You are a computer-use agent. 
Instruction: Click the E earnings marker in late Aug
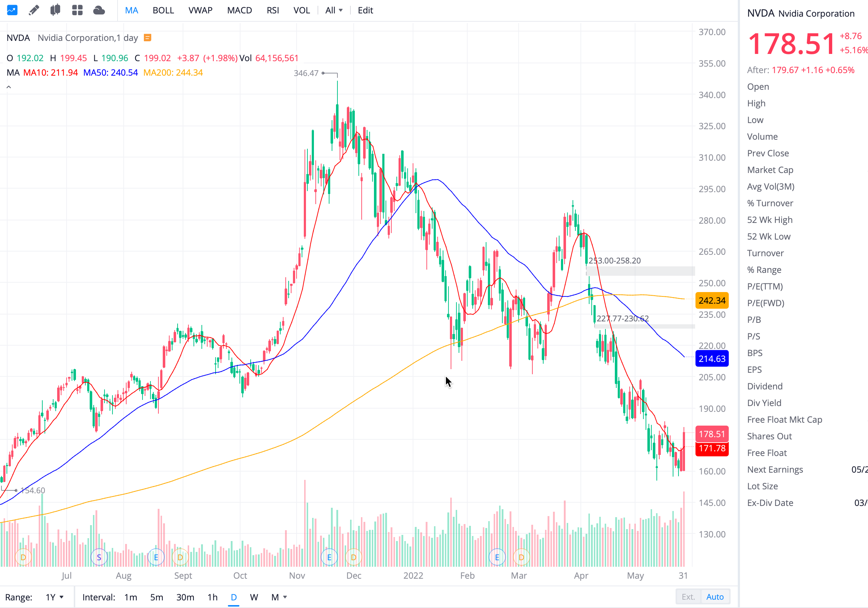156,557
